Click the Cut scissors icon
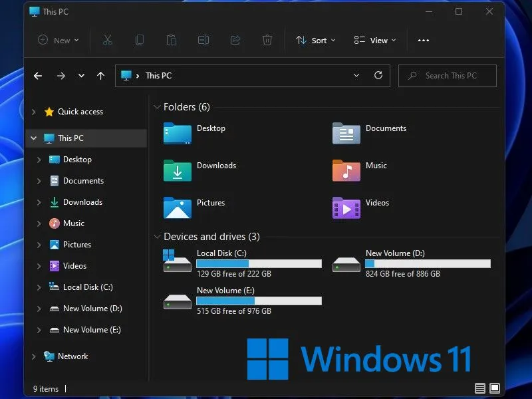The height and width of the screenshot is (399, 532). [x=107, y=40]
